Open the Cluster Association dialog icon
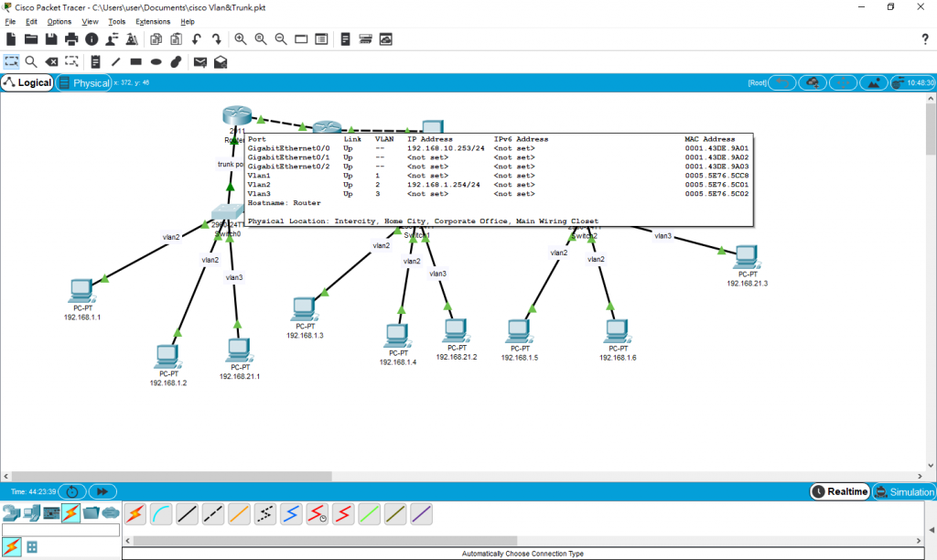Viewport: 937px width, 560px height. tap(386, 39)
